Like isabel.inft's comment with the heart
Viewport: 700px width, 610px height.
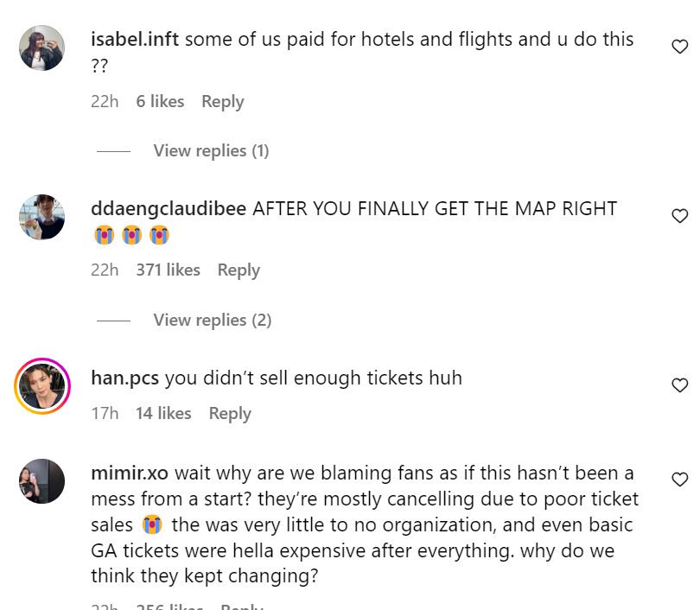(680, 48)
